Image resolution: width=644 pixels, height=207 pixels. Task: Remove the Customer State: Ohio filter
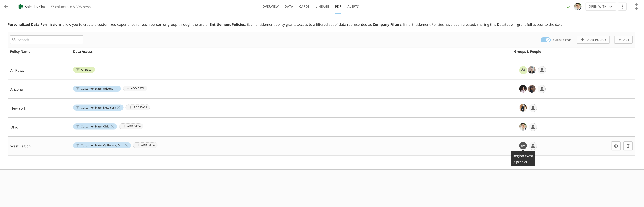coord(112,126)
